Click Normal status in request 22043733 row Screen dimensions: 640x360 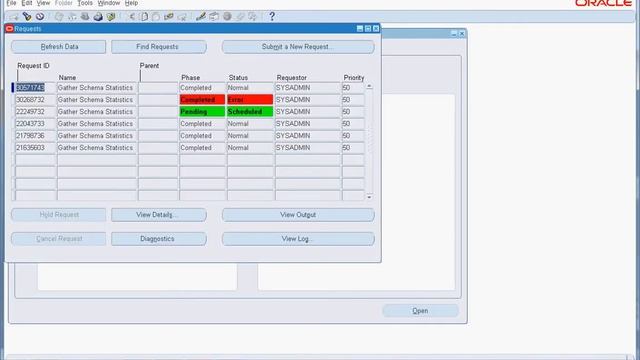point(250,124)
